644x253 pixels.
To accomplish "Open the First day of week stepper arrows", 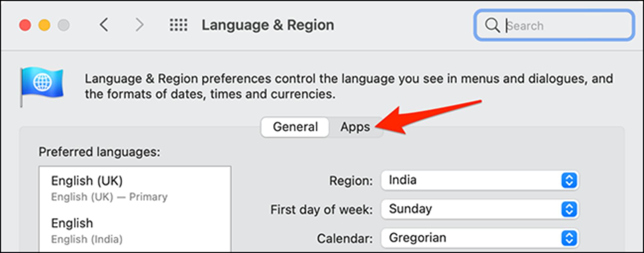I will pos(569,209).
